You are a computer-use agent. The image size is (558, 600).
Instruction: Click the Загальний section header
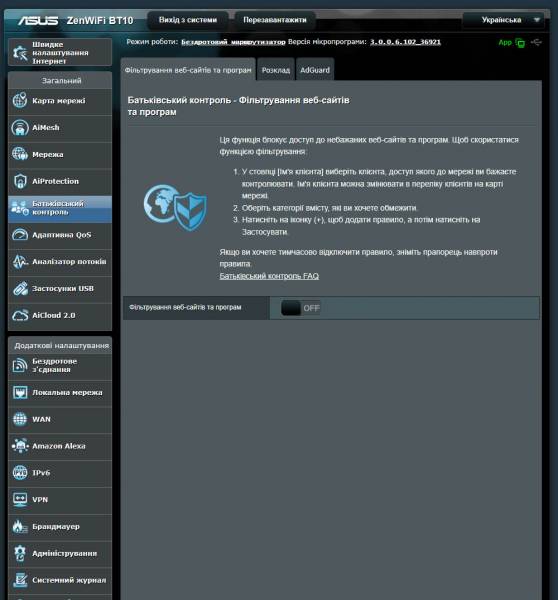pyautogui.click(x=61, y=81)
